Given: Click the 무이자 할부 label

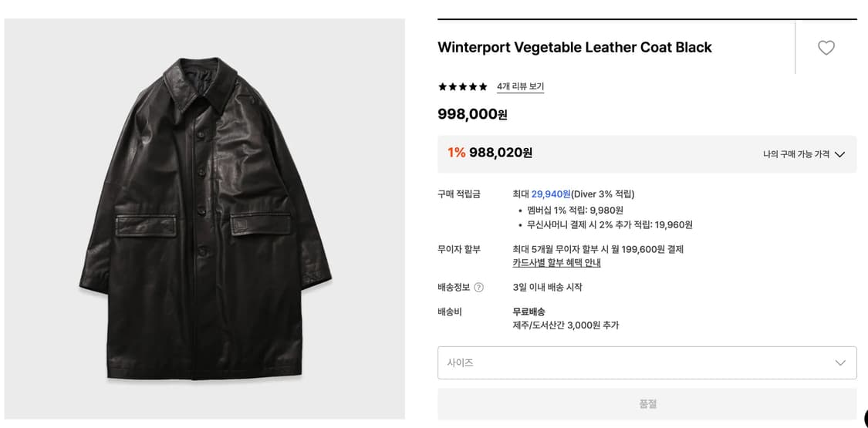Looking at the screenshot, I should (458, 249).
